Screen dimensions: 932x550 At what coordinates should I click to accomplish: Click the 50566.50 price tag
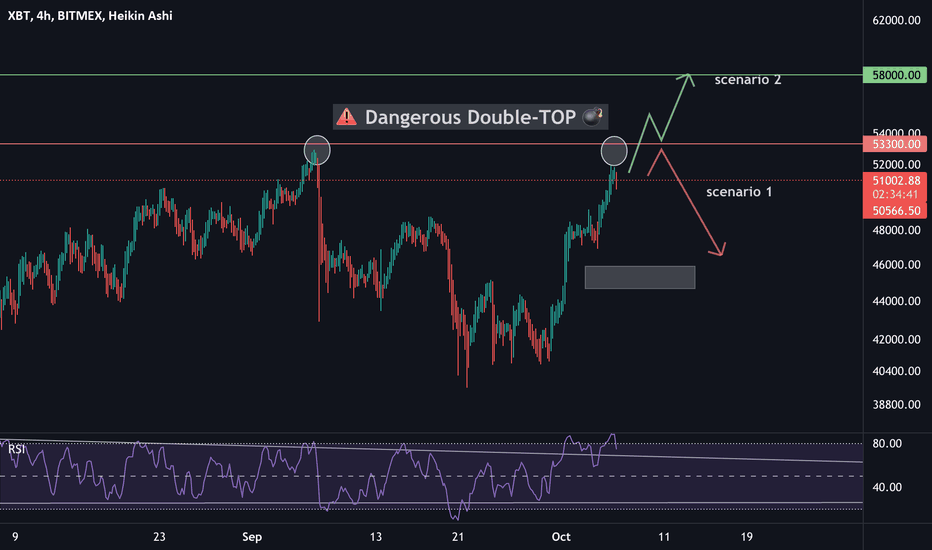(x=895, y=210)
